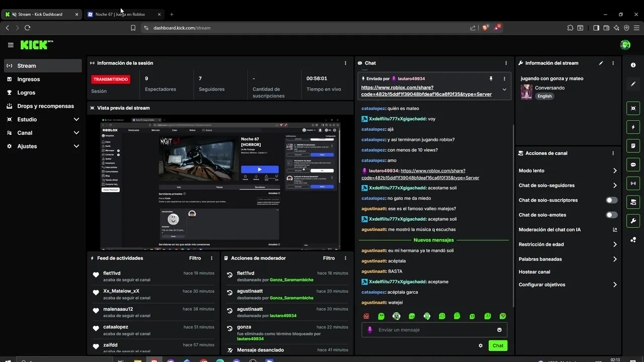Open options menu of Acciones de canal
644x362 pixels.
click(x=613, y=153)
